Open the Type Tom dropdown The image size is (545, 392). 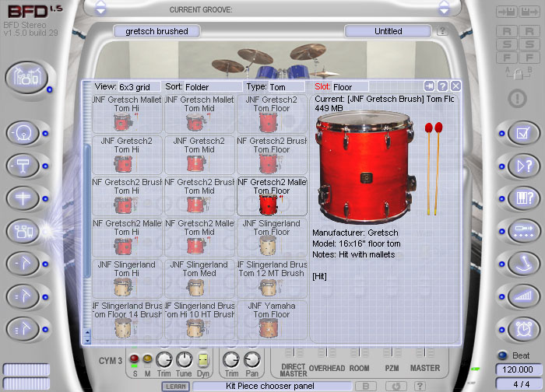coord(287,87)
